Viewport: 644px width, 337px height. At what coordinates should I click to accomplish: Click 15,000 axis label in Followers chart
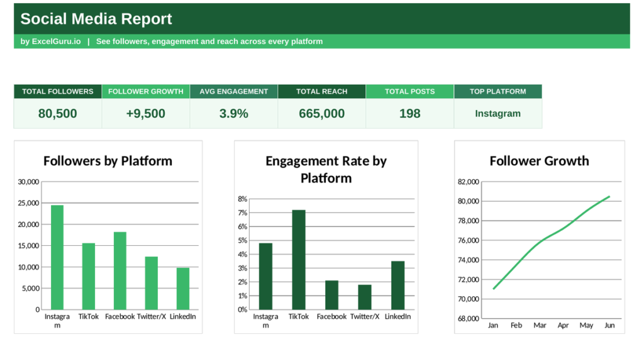[28, 246]
